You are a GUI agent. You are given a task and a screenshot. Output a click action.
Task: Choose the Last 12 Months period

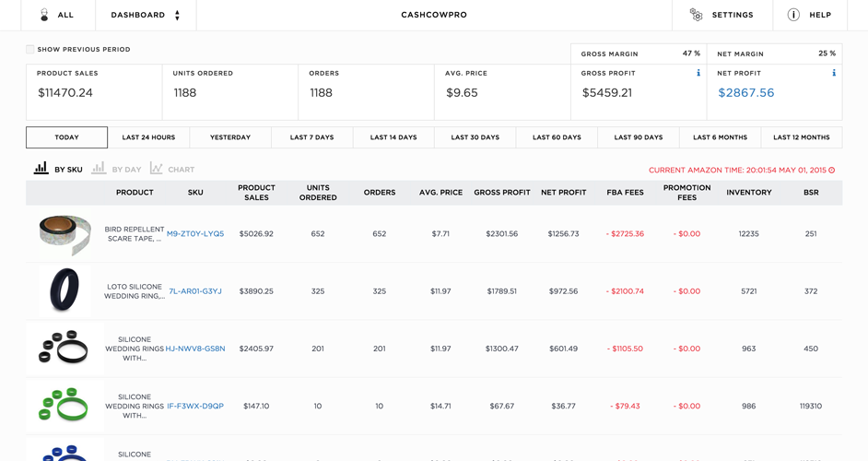(x=802, y=137)
